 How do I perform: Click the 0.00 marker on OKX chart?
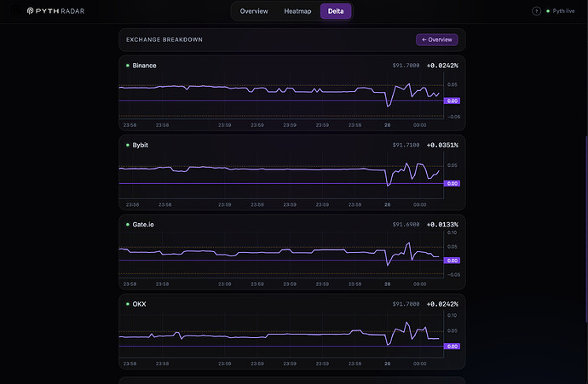point(452,347)
